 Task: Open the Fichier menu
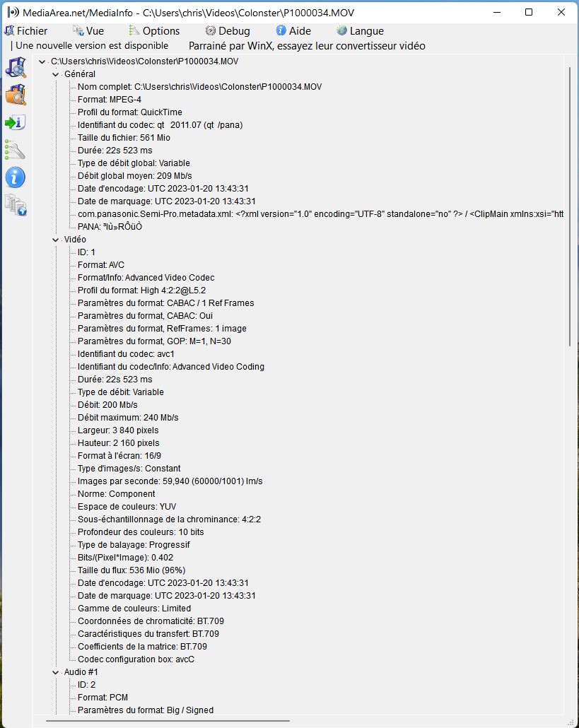coord(26,31)
